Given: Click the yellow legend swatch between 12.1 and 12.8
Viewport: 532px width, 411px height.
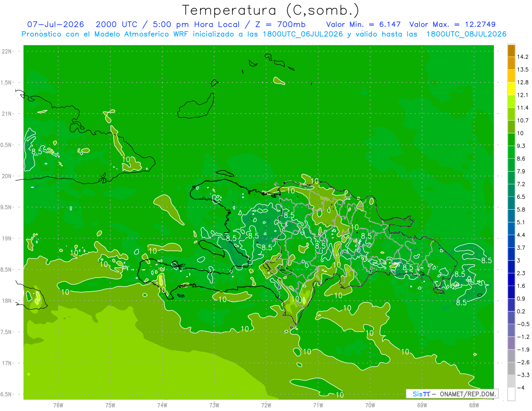Looking at the screenshot, I should click(511, 89).
